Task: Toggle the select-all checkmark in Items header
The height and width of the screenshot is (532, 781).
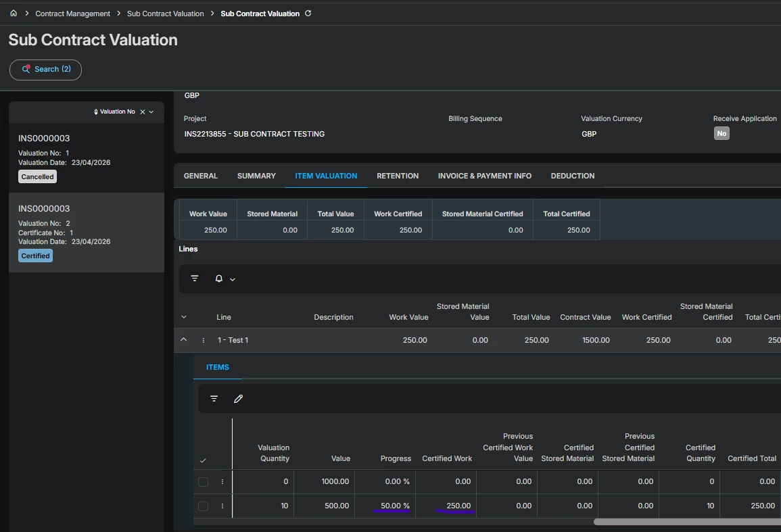Action: tap(203, 460)
